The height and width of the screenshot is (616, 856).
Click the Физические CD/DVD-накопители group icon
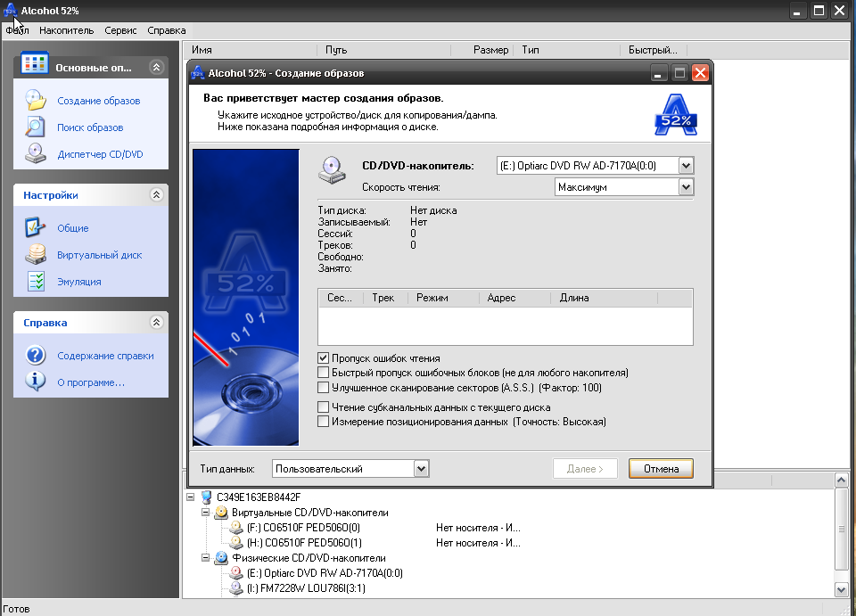[x=221, y=558]
